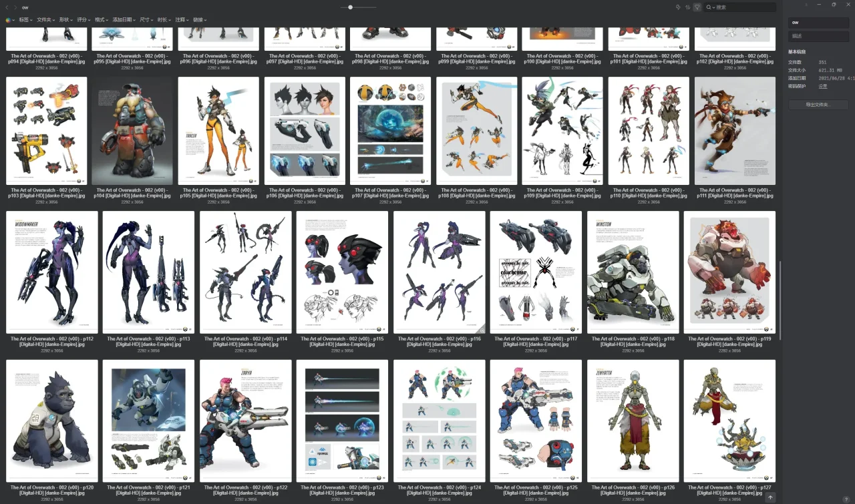Select the p104 Torbjörn concept thumbnail

132,131
